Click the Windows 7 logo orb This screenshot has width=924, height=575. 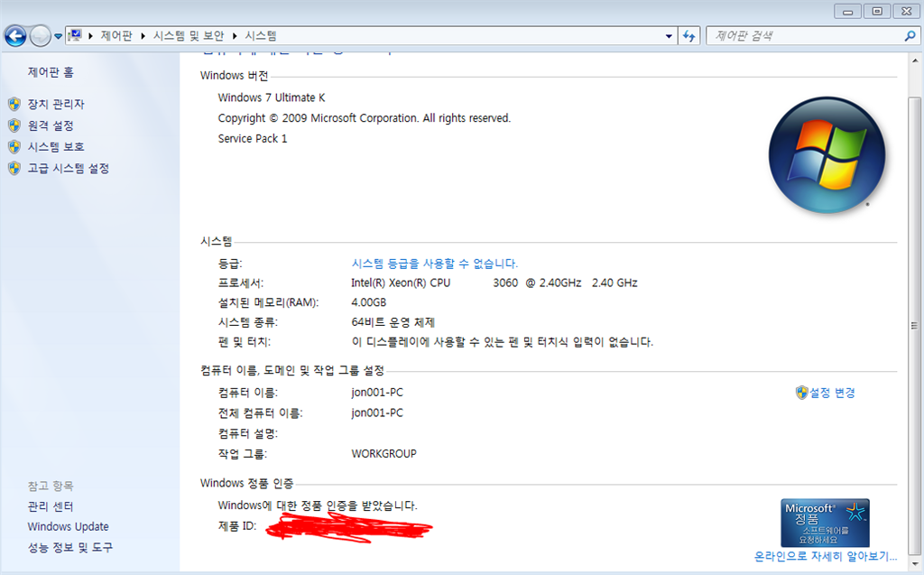click(x=827, y=155)
